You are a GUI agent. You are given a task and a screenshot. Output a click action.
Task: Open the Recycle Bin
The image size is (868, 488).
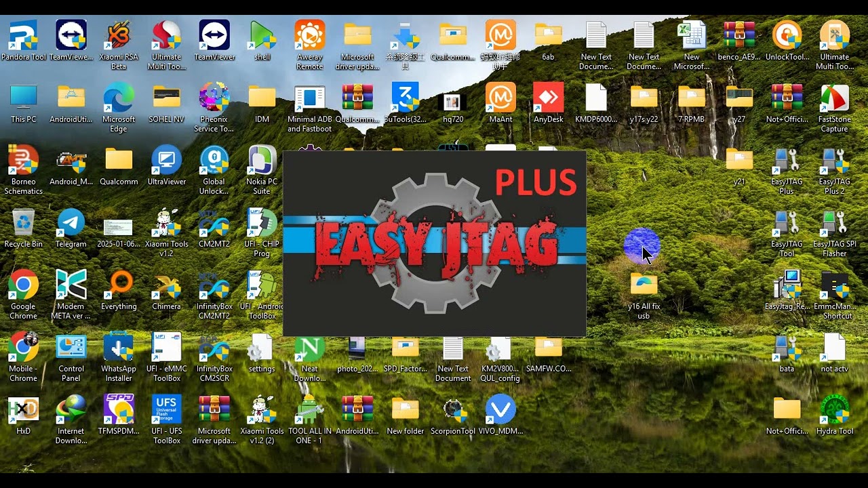coord(23,228)
